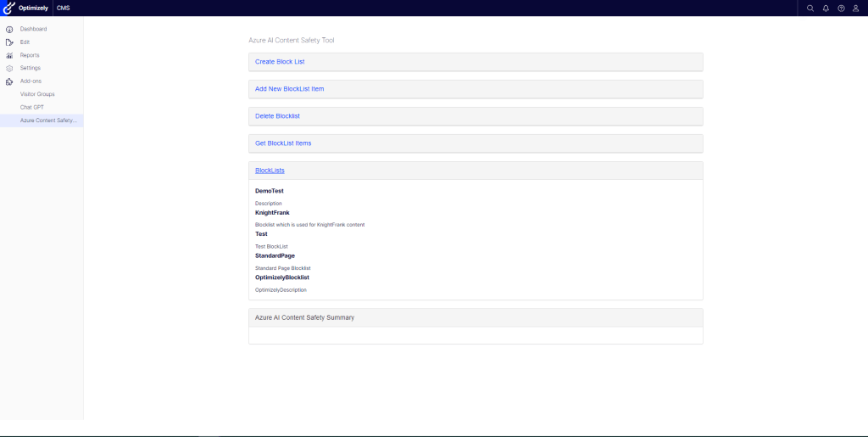Viewport: 868px width, 437px height.
Task: Click 'Description' text under DemoTest
Action: (x=268, y=204)
